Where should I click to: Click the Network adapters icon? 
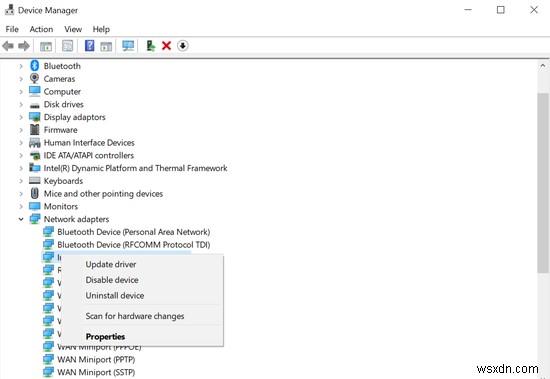click(35, 219)
